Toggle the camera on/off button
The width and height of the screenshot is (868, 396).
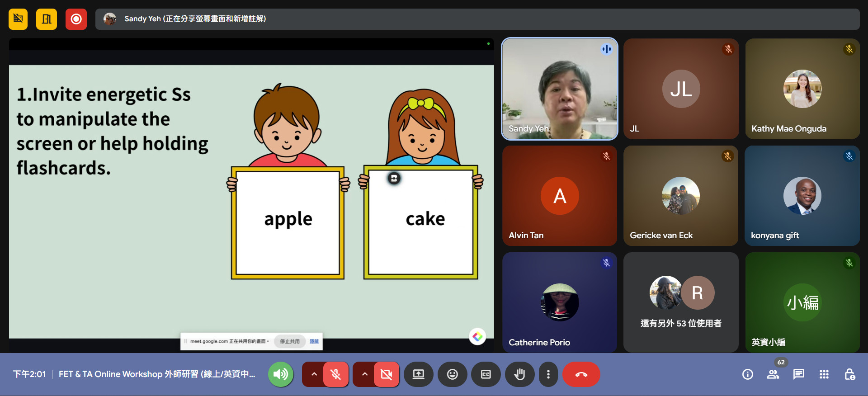[386, 374]
